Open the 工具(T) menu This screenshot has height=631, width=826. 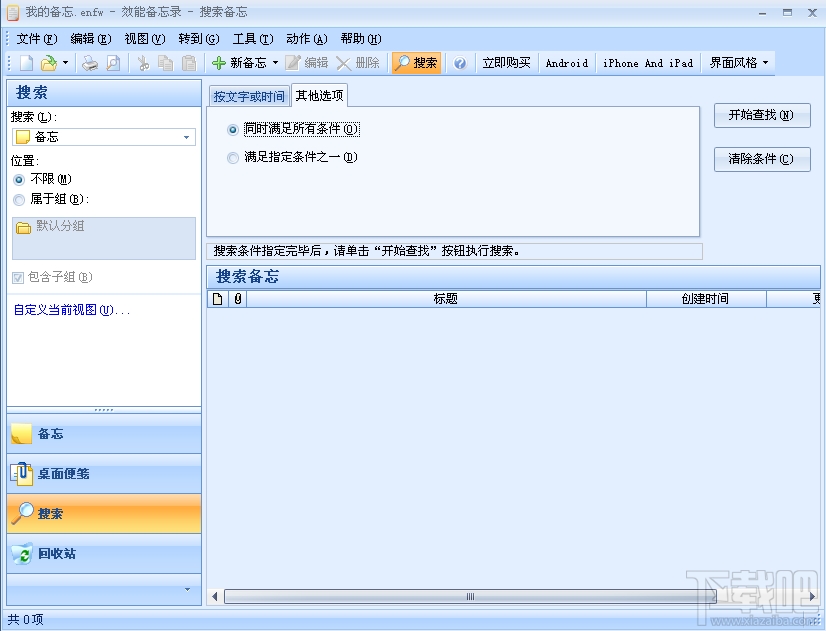[x=253, y=39]
